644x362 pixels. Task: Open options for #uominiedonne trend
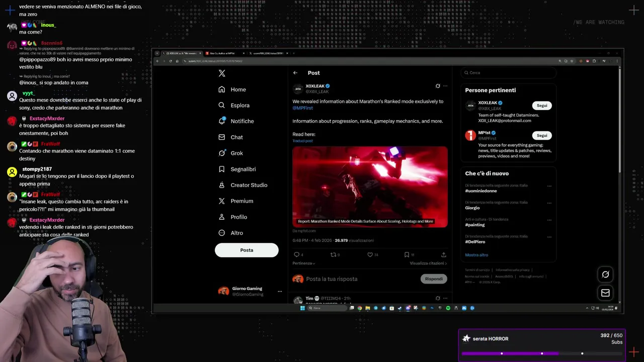point(549,186)
